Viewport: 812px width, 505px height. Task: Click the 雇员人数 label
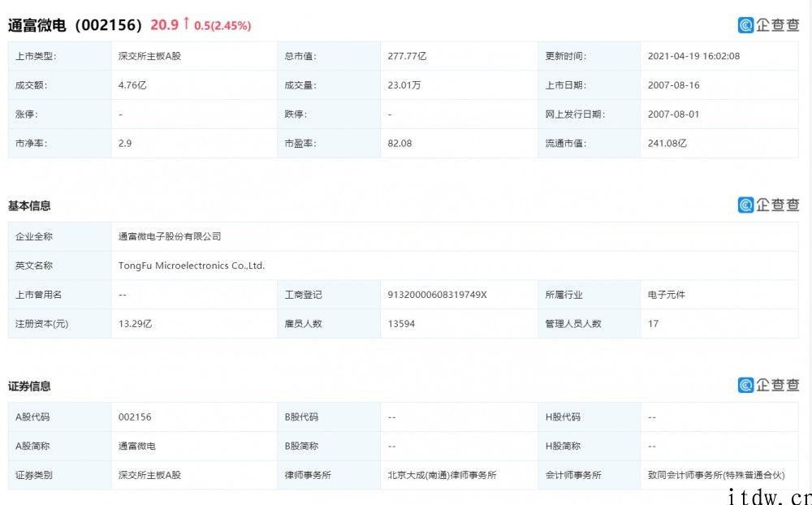[x=303, y=323]
